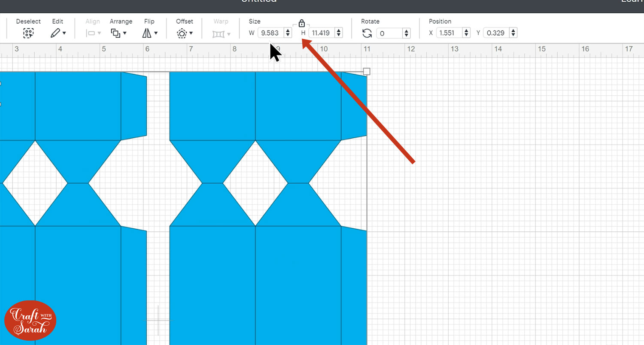644x345 pixels.
Task: Click the Deselect icon
Action: point(28,33)
